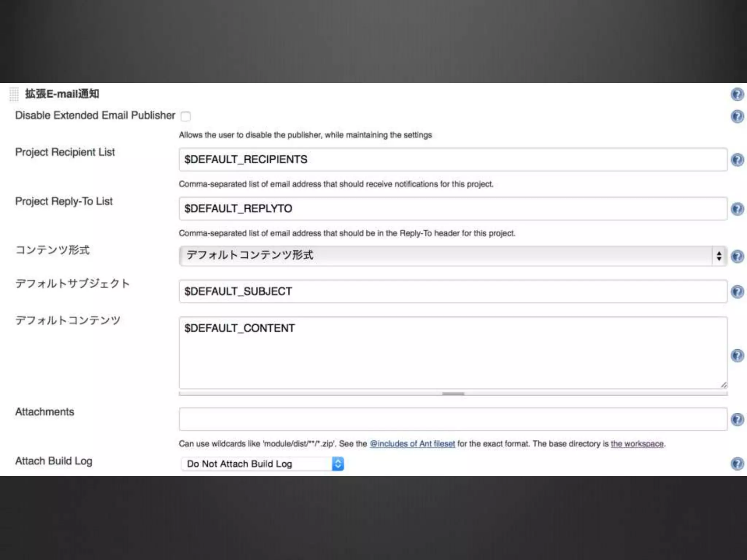Viewport: 747px width, 560px height.
Task: Open help icon for コンテンツ形式 dropdown
Action: 737,256
